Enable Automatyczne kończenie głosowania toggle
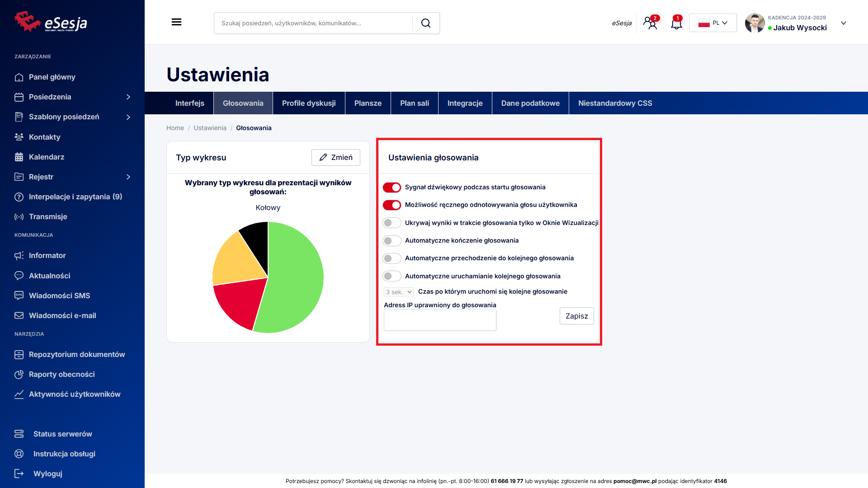Viewport: 868px width, 488px height. [x=392, y=240]
